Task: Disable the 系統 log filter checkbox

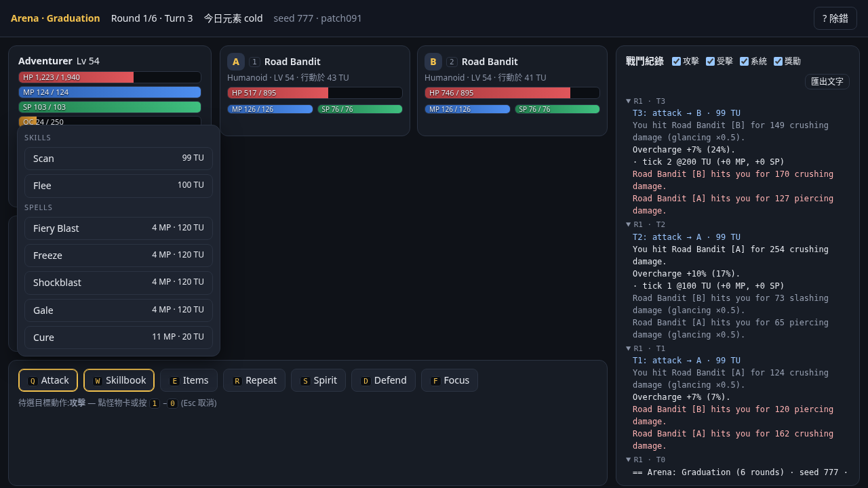Action: (x=744, y=61)
